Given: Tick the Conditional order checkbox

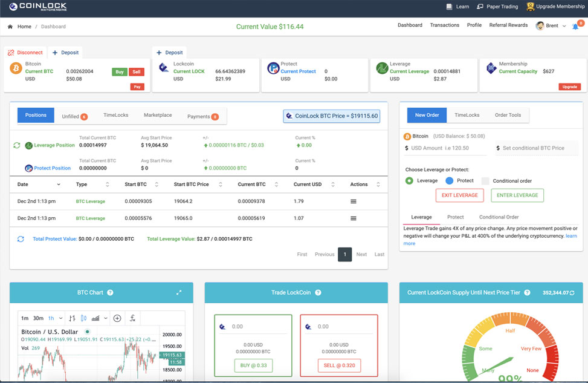Looking at the screenshot, I should (x=485, y=181).
